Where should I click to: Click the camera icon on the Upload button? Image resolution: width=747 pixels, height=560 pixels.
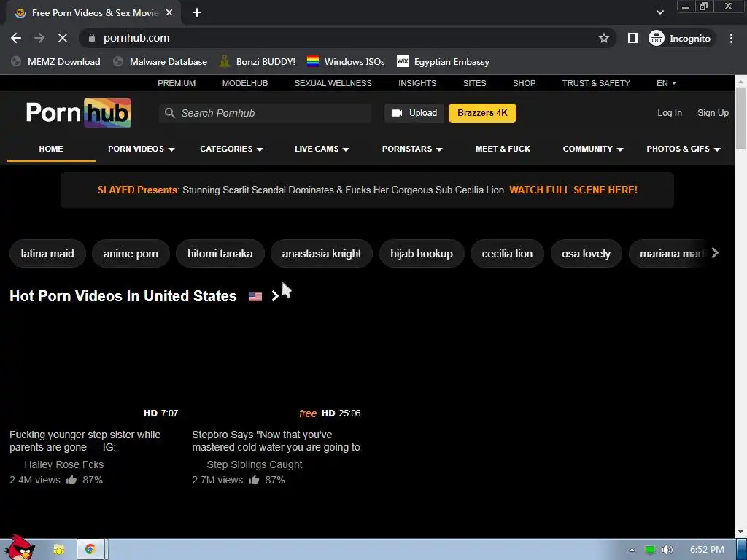tap(396, 113)
